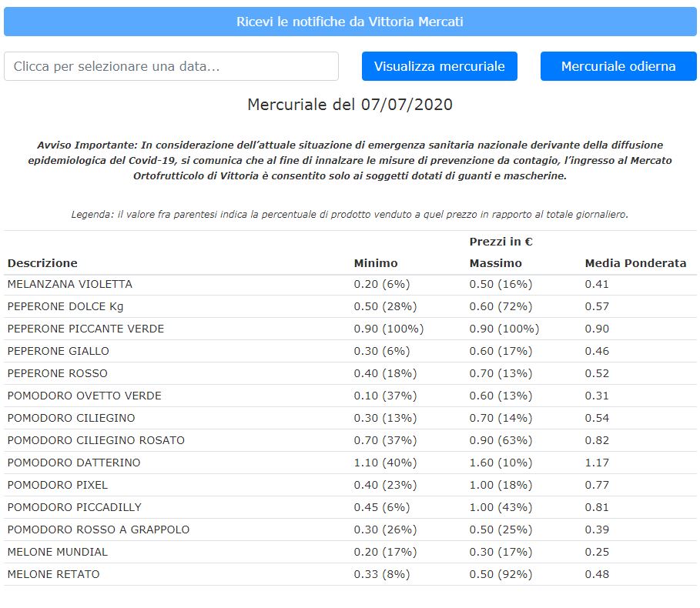Focus the date selection input field

[x=171, y=66]
